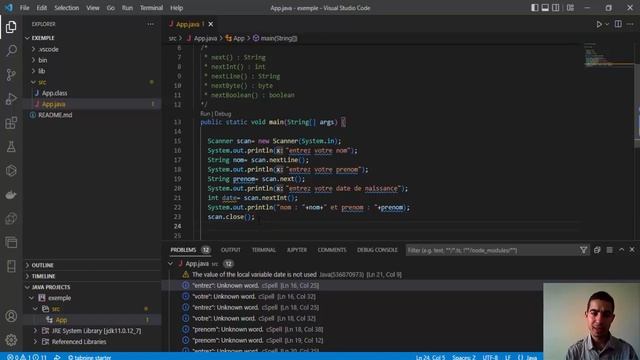640x360 pixels.
Task: Open the Source Control view
Action: [11, 75]
